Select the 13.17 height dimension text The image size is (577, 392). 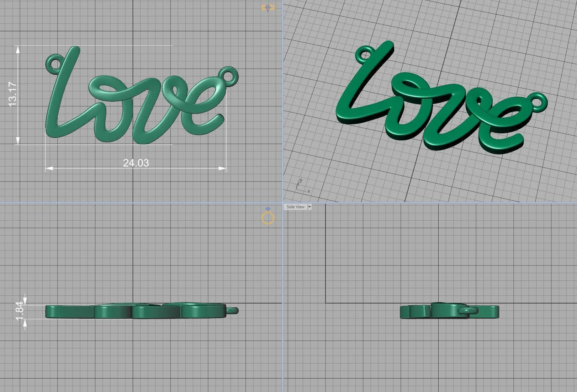click(x=12, y=94)
